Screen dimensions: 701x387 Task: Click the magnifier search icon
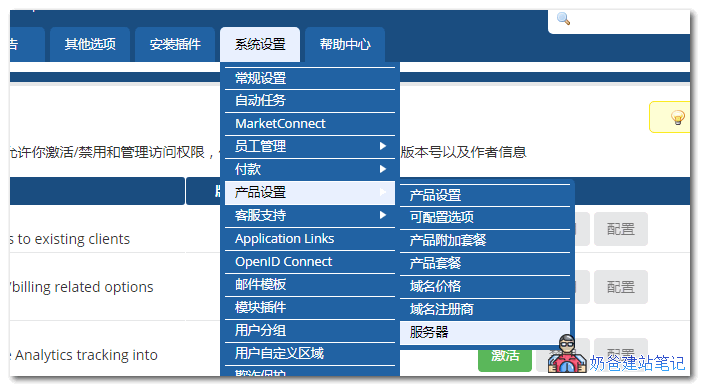click(x=563, y=19)
